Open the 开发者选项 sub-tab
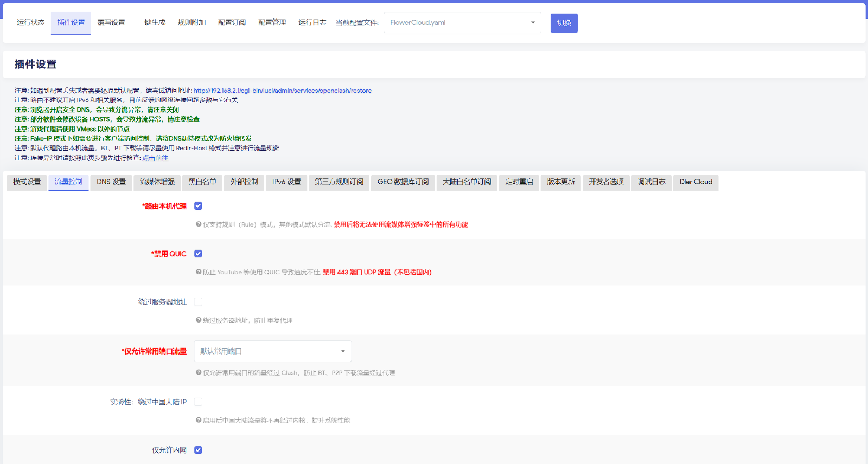The image size is (868, 464). coord(607,182)
